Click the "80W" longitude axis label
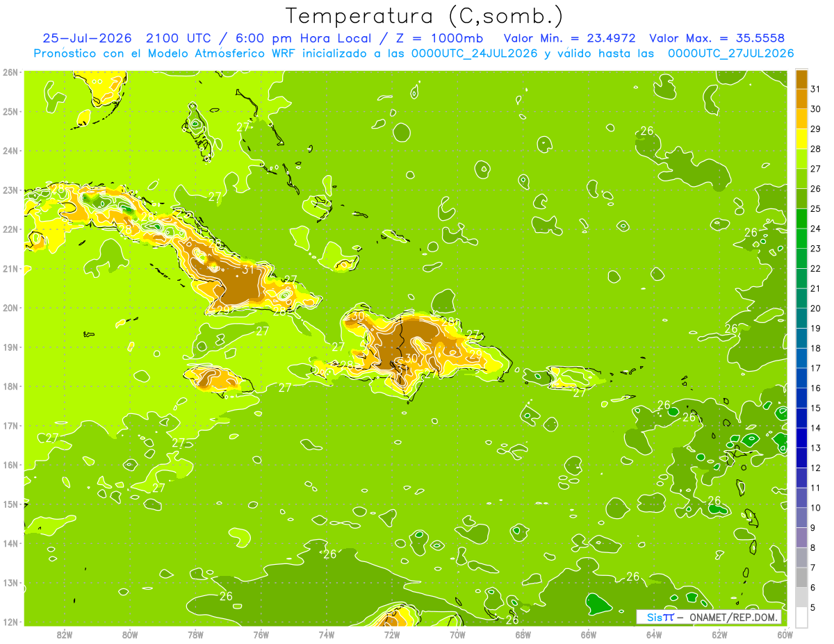Viewport: 834px width, 644px height. tap(130, 634)
